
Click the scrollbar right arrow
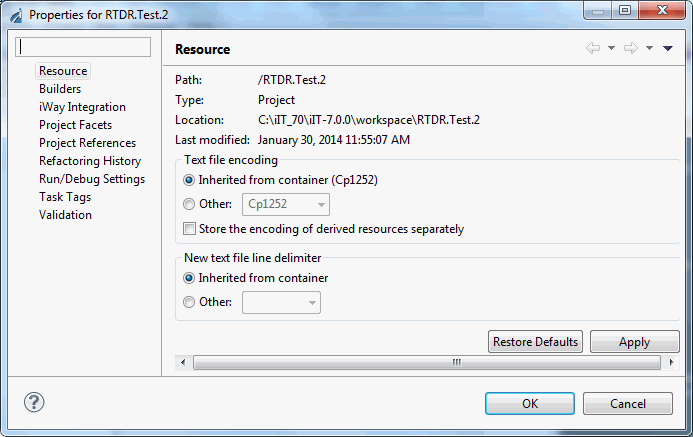(x=671, y=363)
